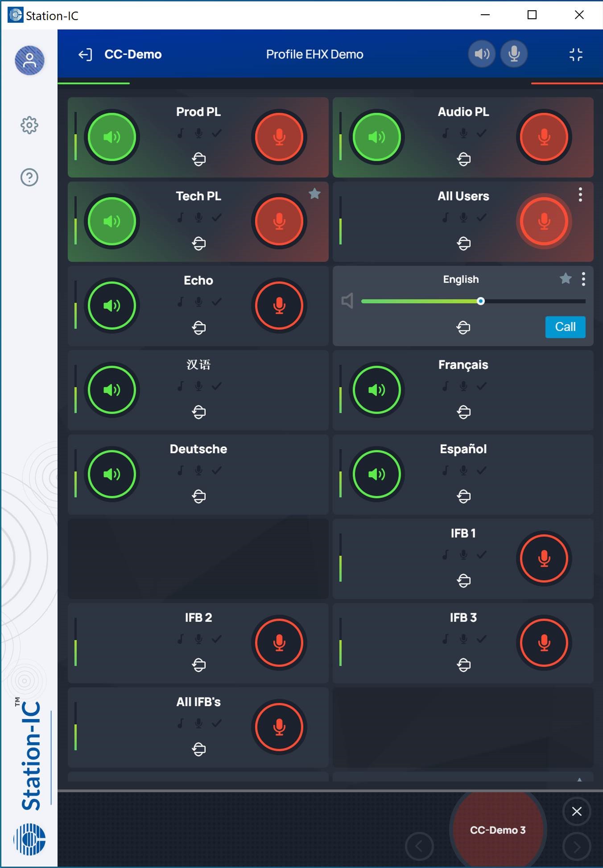Click the English favorite star
603x868 pixels.
point(566,279)
